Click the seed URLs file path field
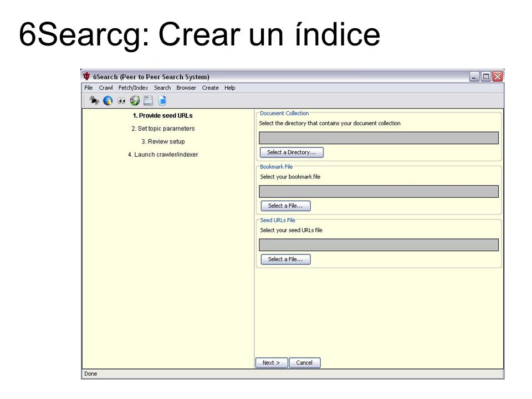 click(378, 245)
